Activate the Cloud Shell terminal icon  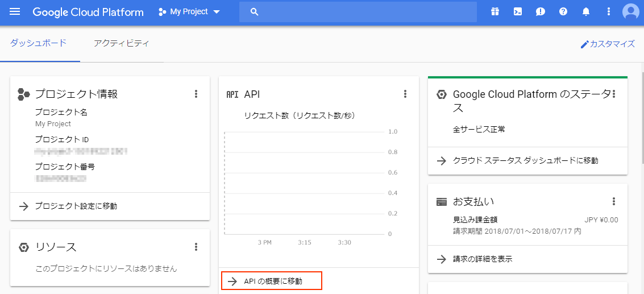518,12
